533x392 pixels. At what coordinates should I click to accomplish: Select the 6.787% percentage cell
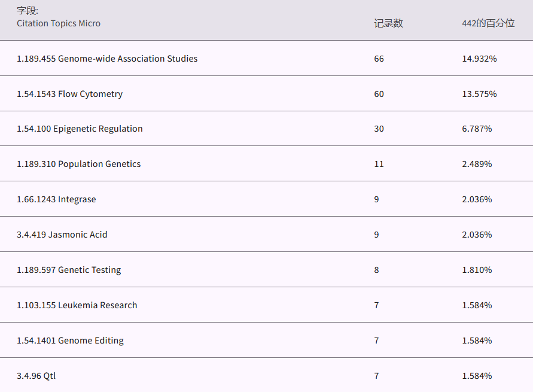coord(477,129)
